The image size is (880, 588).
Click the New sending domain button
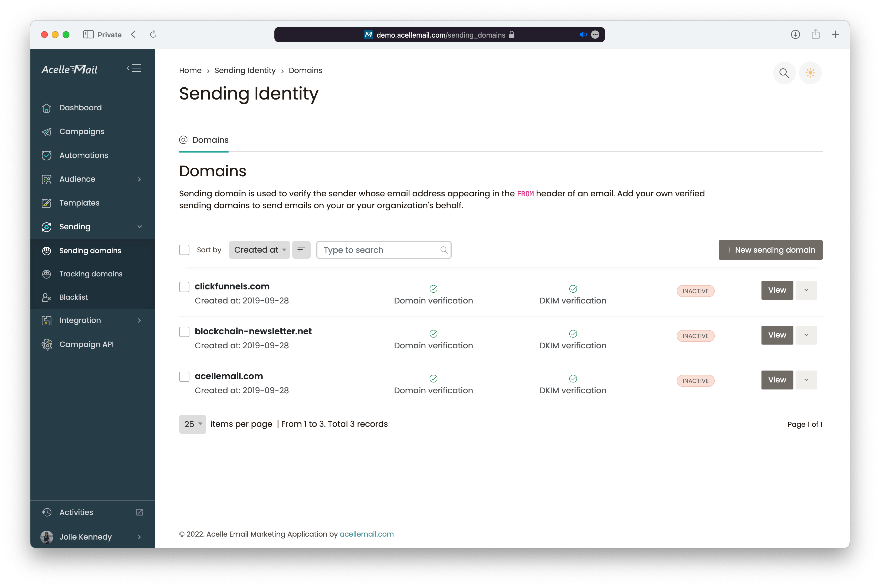(770, 249)
